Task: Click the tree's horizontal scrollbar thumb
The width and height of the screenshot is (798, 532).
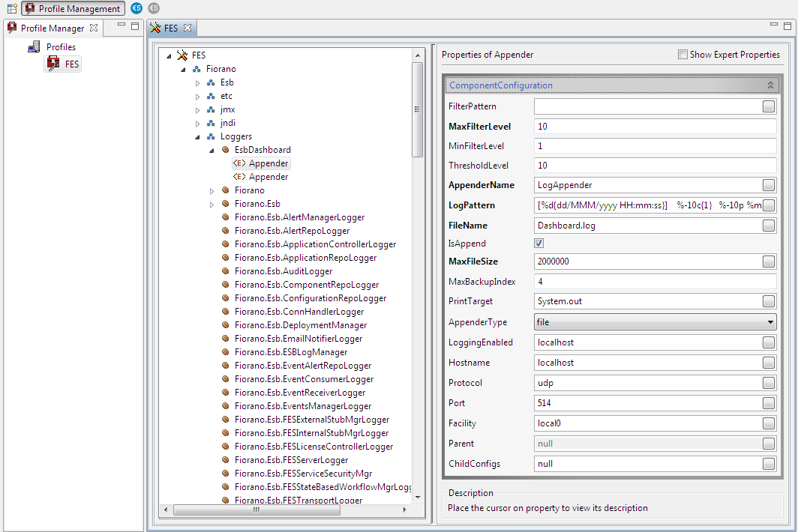Action: pos(256,510)
